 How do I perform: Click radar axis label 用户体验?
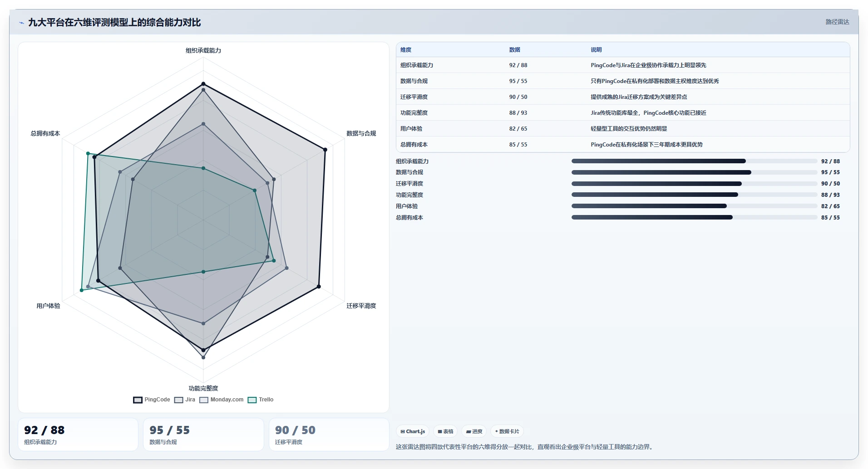point(48,306)
